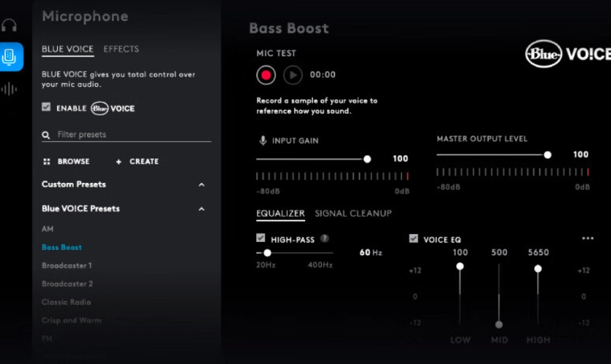Viewport: 611px width, 364px height.
Task: Click the 00:00 mic test timer
Action: 322,75
